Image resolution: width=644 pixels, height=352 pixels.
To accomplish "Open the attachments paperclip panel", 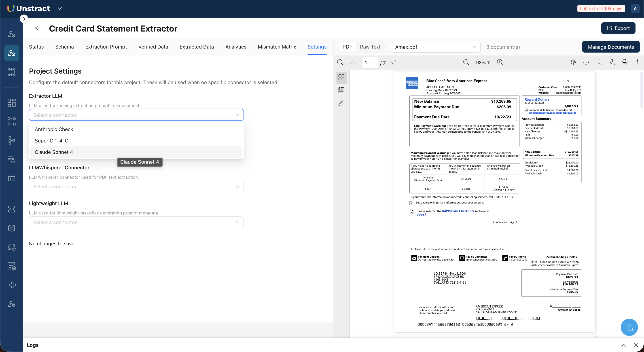I will point(341,103).
